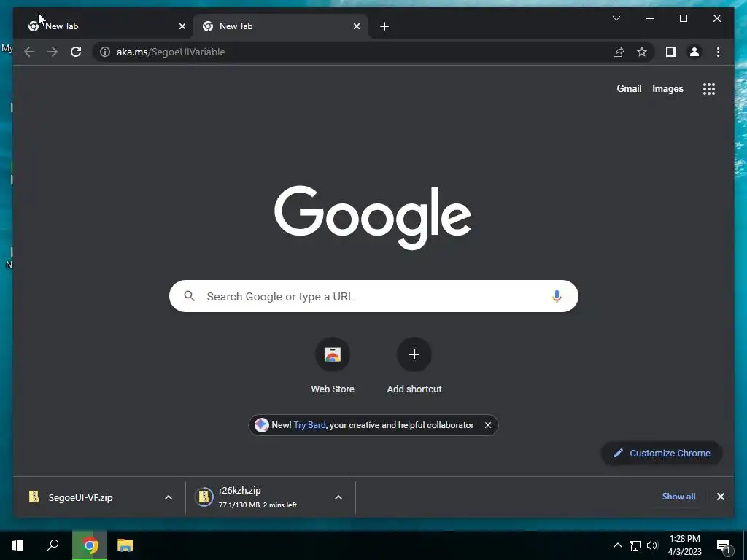Close the first New Tab
747x560 pixels.
coord(182,26)
